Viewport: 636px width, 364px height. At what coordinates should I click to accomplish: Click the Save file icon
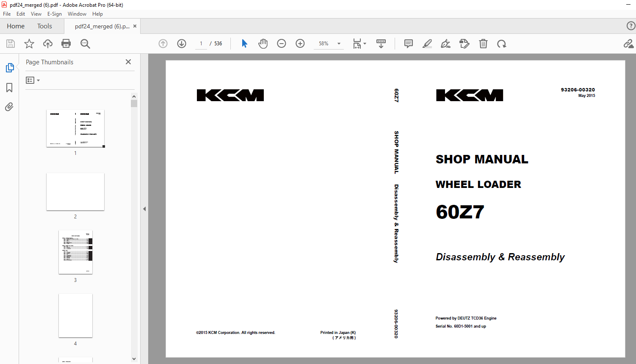coord(11,44)
